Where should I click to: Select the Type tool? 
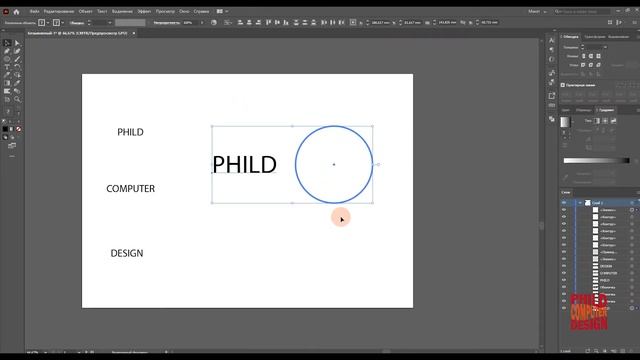[x=7, y=67]
